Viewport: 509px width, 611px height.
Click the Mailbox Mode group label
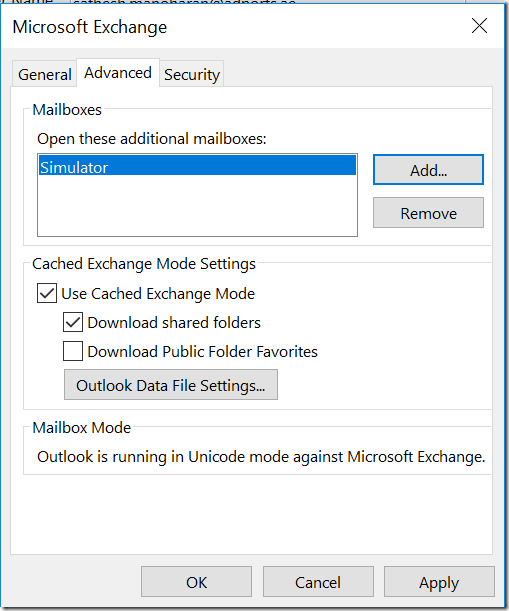(81, 427)
